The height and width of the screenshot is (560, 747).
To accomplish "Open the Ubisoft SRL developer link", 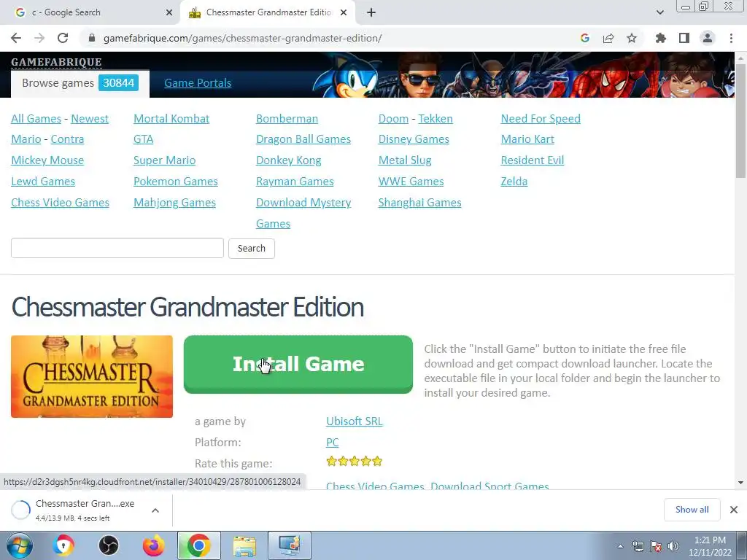I will point(355,421).
